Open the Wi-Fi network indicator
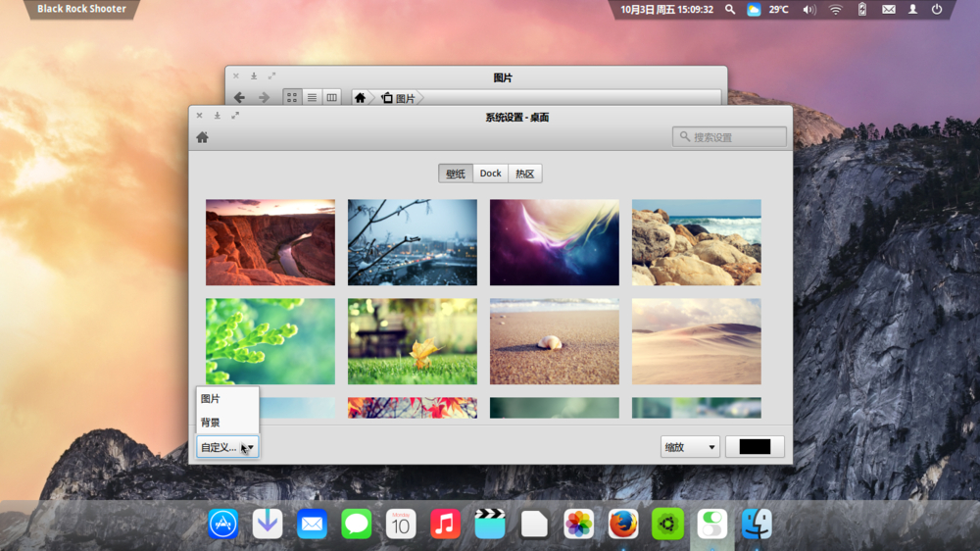The width and height of the screenshot is (980, 551). (835, 10)
